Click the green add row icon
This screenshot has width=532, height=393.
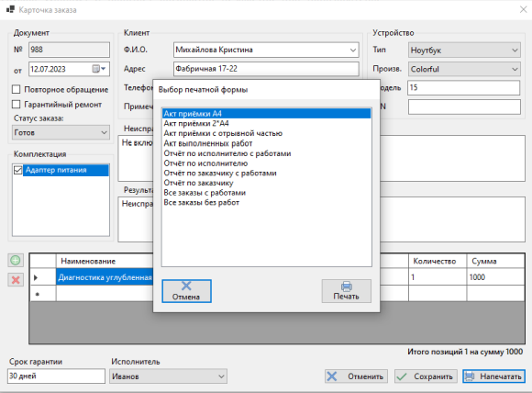(16, 261)
